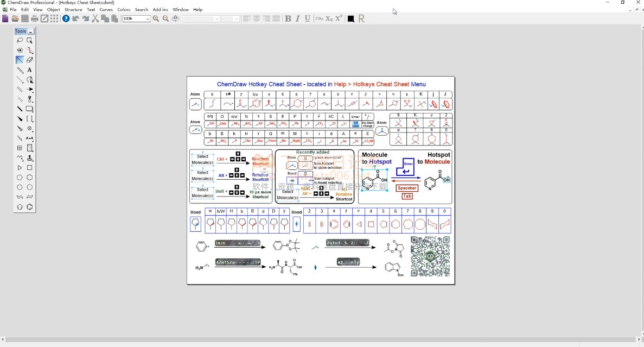Select the Table tool

point(20,148)
